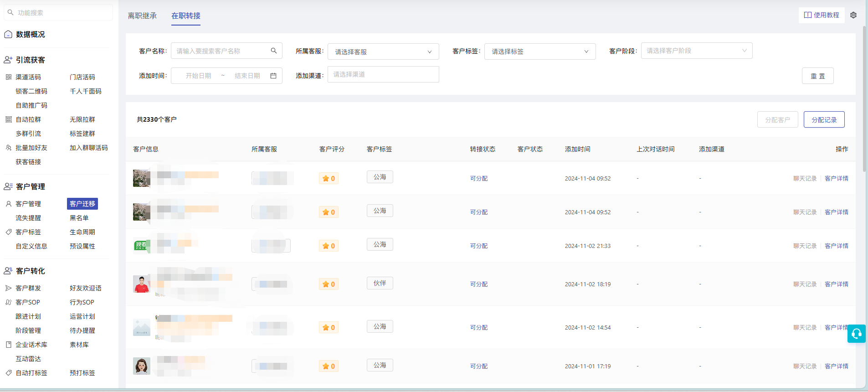The height and width of the screenshot is (392, 868).
Task: Click the page vertical scrollbar
Action: [x=865, y=98]
